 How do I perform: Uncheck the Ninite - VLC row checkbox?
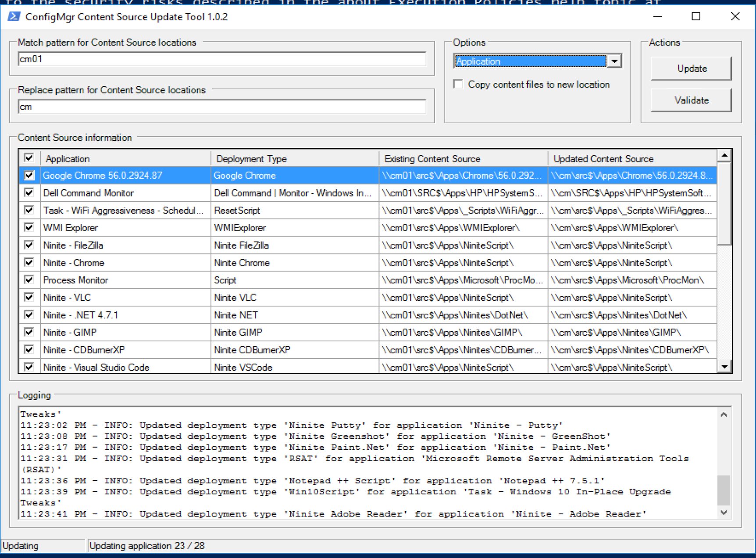click(x=29, y=297)
